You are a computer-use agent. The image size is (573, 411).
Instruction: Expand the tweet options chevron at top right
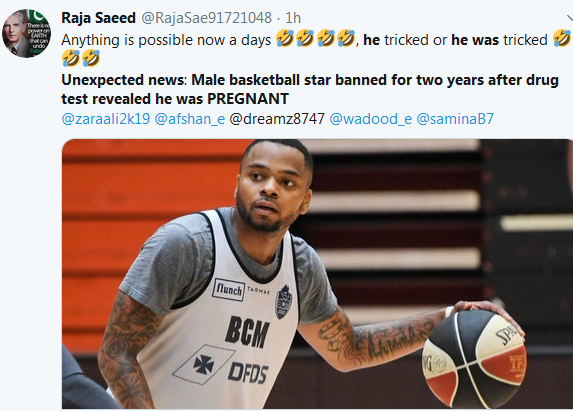[x=569, y=18]
